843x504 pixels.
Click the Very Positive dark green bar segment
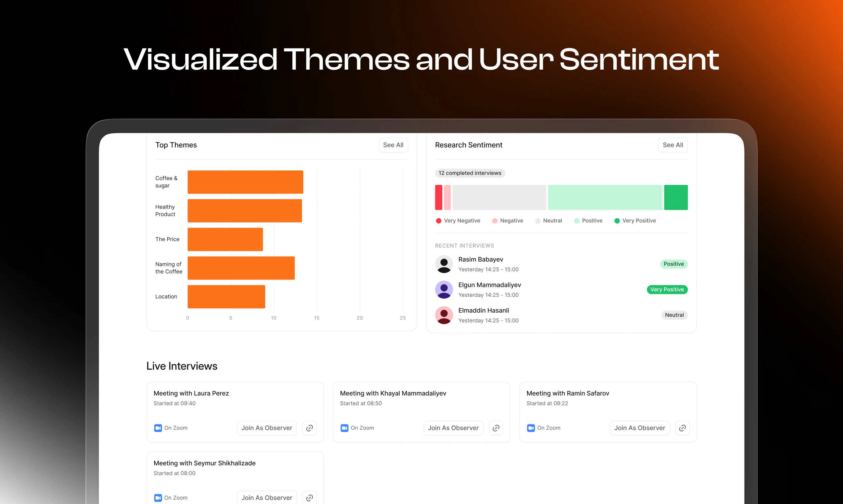coord(676,197)
